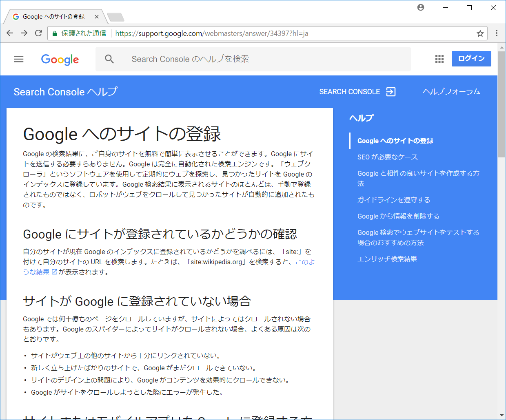Open Google から情報を削除する sidebar item

point(398,216)
